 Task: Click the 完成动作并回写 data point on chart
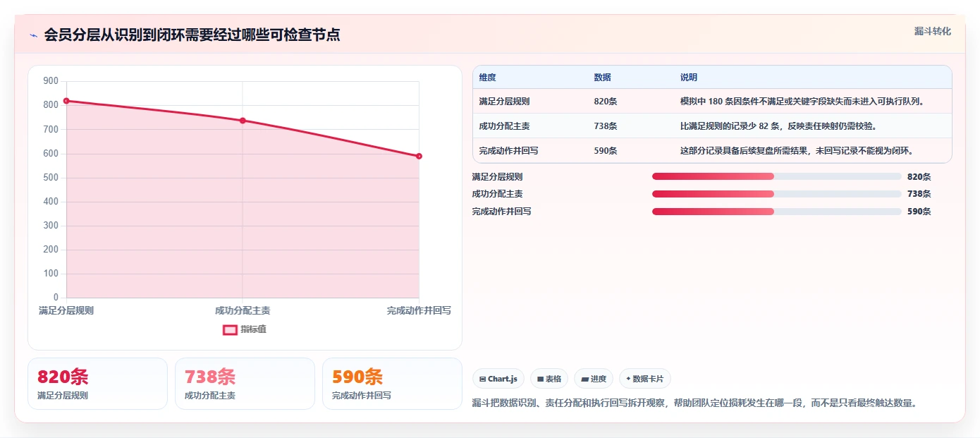coord(419,156)
